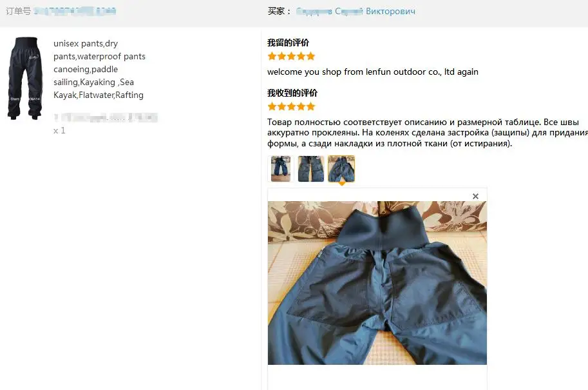Click the third star under 我收到的评价

pos(291,106)
